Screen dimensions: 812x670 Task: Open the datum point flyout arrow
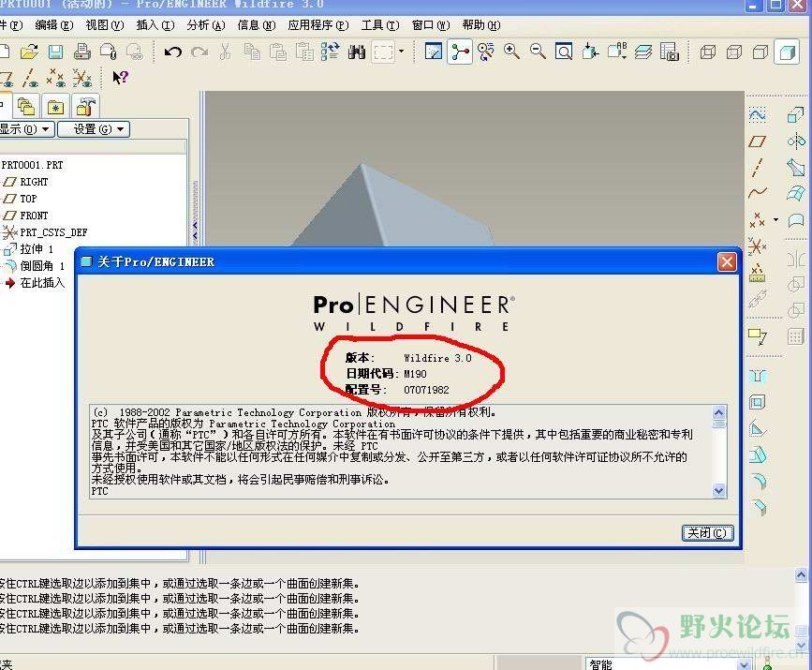click(775, 219)
